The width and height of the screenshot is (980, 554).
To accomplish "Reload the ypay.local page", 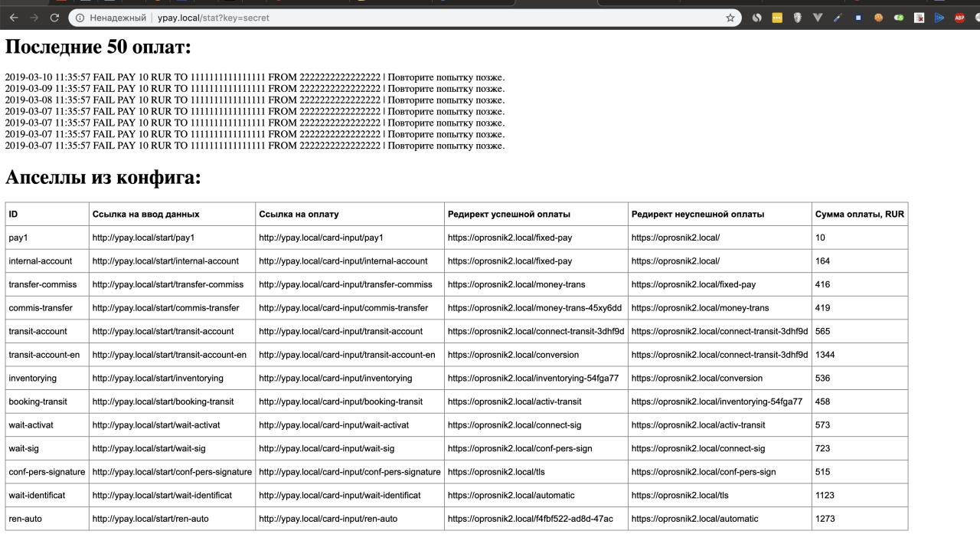I will (54, 18).
